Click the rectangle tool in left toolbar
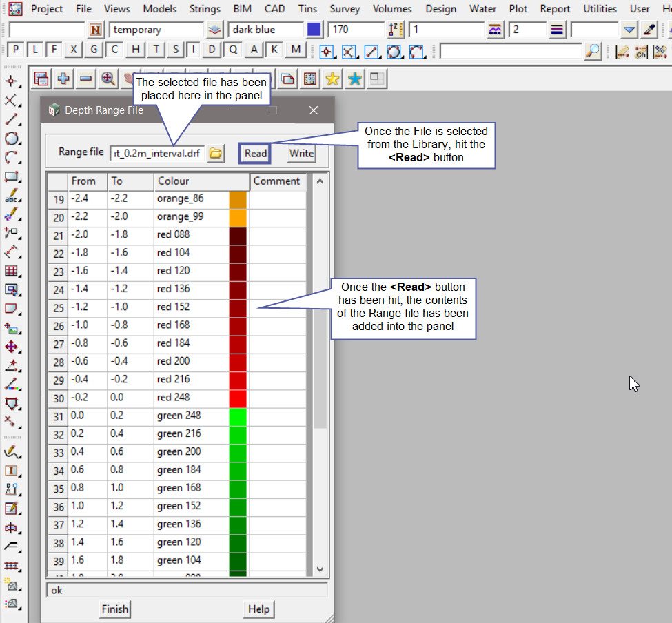672x623 pixels. tap(11, 177)
